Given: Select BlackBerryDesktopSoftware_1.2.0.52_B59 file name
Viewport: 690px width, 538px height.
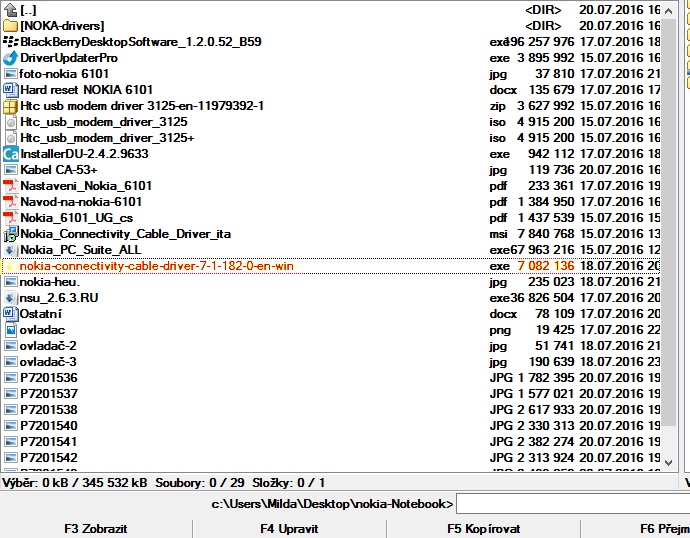Looking at the screenshot, I should [141, 42].
